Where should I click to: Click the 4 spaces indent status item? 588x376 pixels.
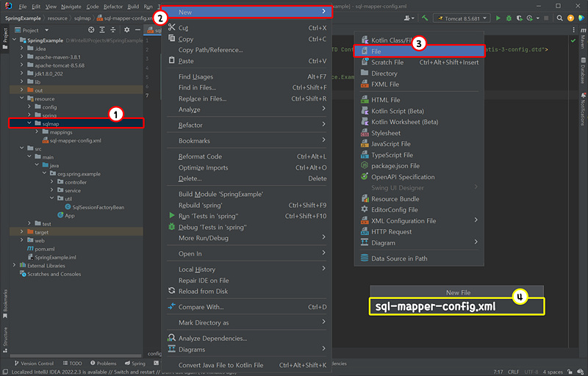(553, 372)
